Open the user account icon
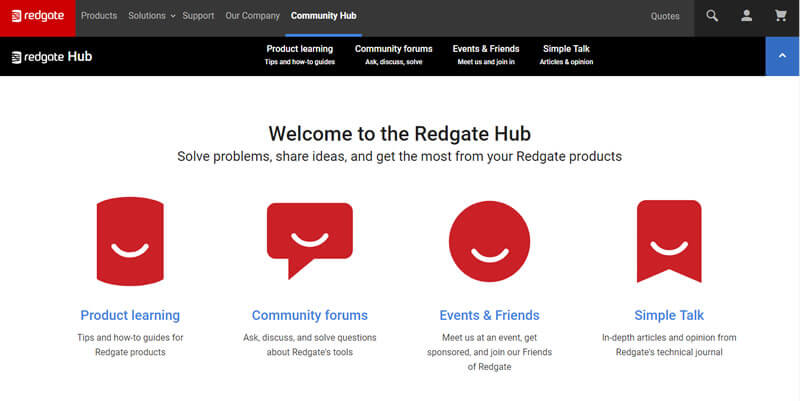800x401 pixels. pos(746,16)
